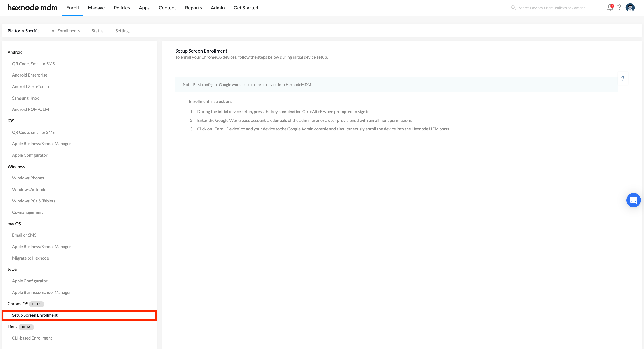This screenshot has width=644, height=349.
Task: Select tvOS Apple Business/School Manager
Action: 42,292
